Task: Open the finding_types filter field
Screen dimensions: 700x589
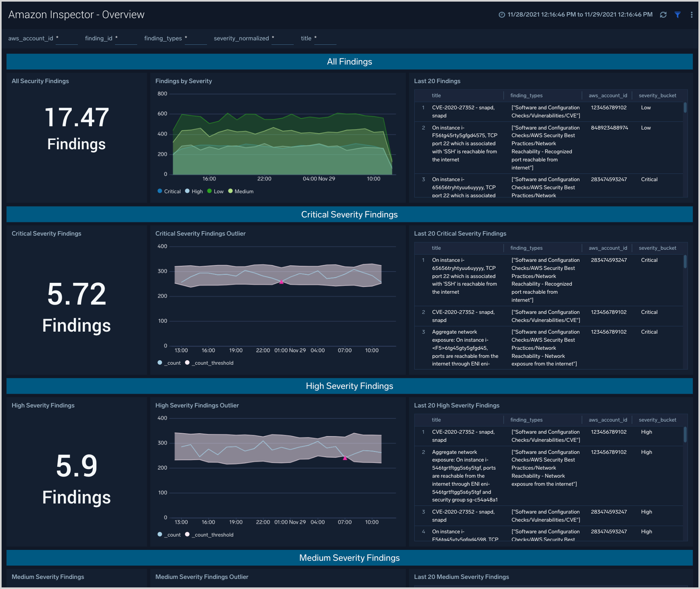Action: (196, 39)
